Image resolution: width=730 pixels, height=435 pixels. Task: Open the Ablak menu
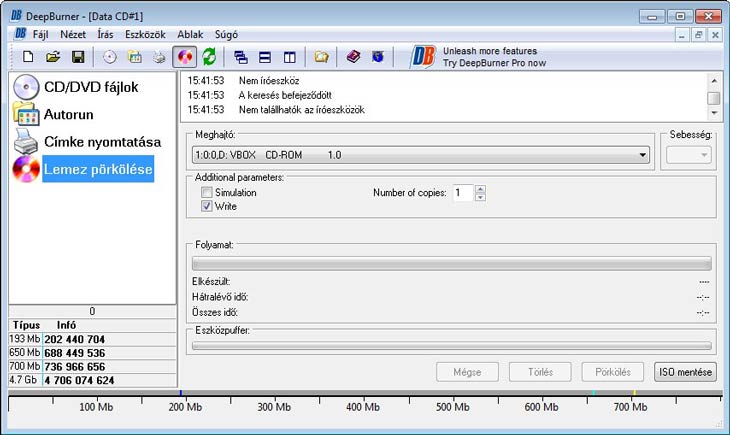(190, 34)
